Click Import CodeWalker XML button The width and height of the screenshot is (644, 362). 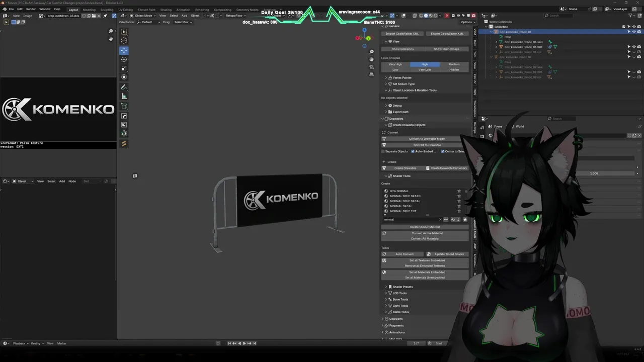402,34
